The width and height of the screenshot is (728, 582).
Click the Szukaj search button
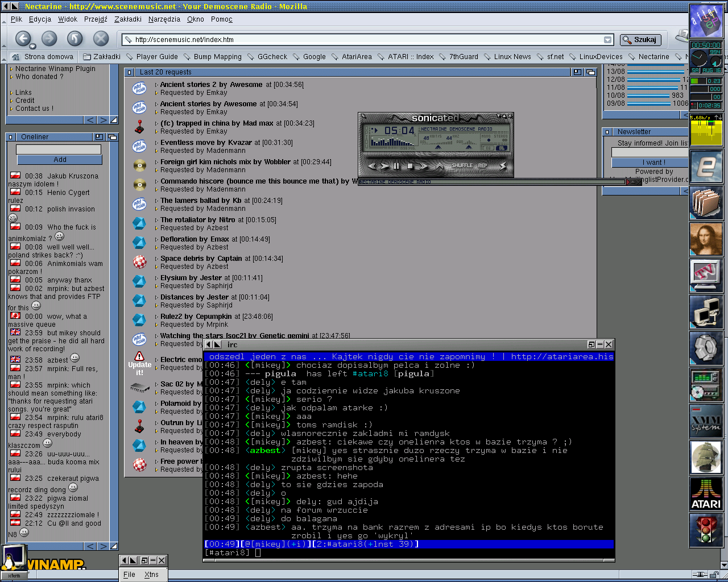(x=640, y=40)
